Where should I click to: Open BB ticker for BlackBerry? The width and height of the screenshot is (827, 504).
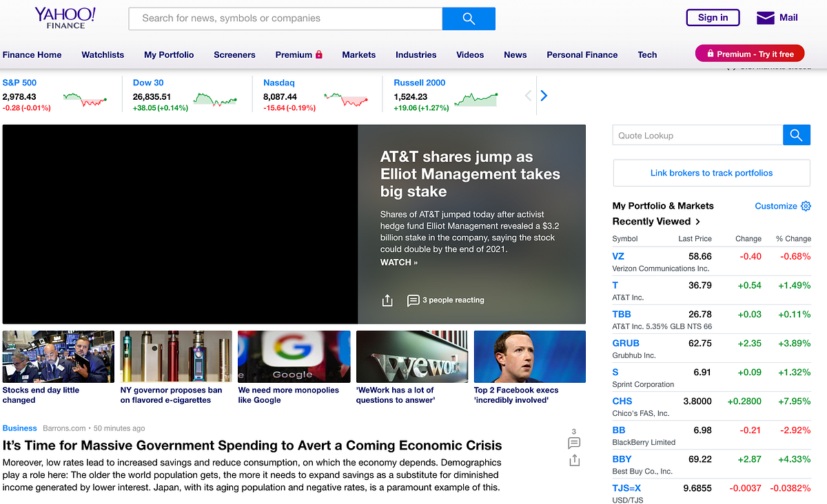[619, 430]
